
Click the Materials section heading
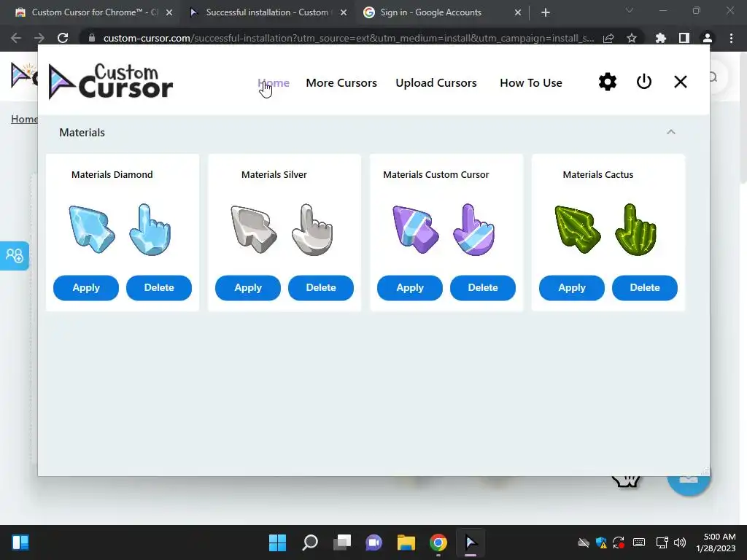pos(82,133)
